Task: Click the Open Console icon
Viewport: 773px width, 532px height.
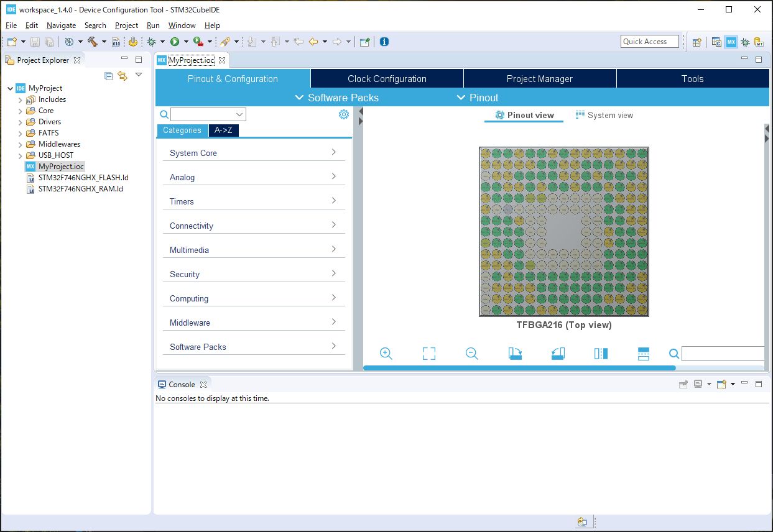Action: (x=721, y=384)
